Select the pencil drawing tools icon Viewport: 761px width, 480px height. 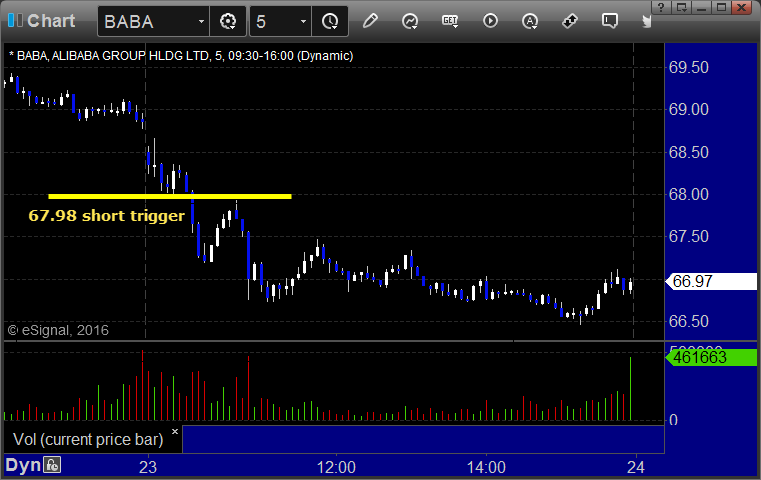(x=370, y=21)
